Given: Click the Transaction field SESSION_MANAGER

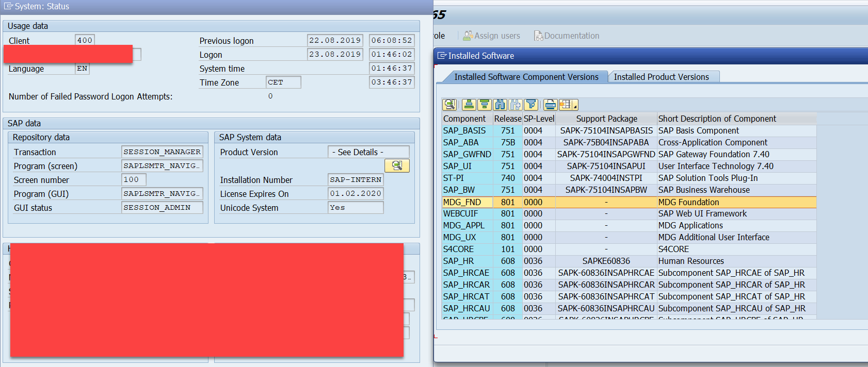Looking at the screenshot, I should (162, 152).
